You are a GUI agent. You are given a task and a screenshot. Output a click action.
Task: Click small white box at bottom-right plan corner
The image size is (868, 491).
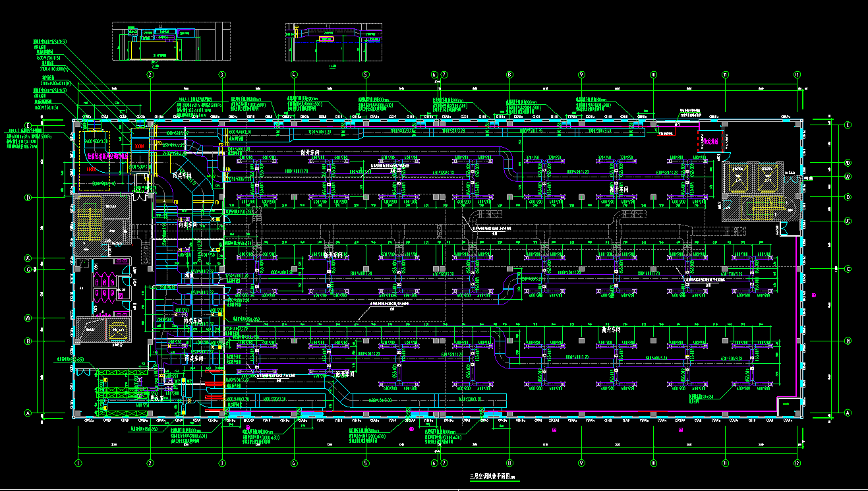pos(788,405)
